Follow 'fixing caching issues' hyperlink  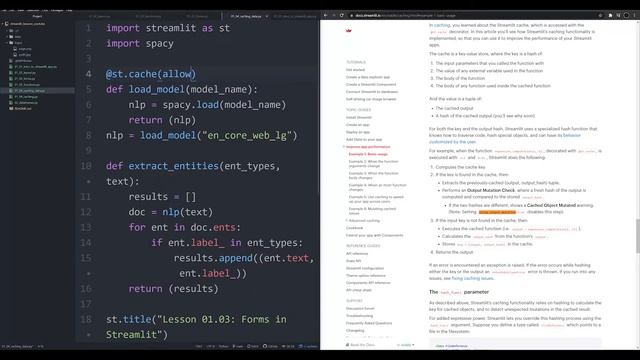coord(472,278)
